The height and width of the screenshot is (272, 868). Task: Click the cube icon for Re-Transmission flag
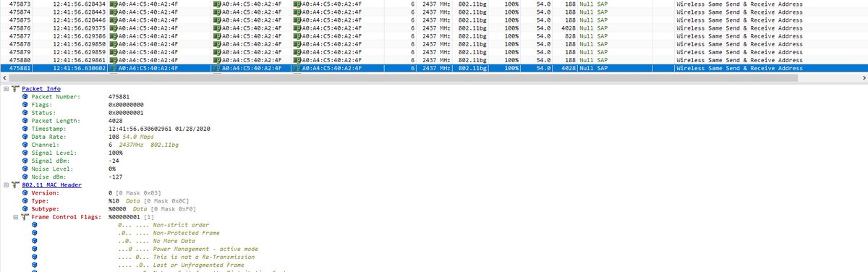coord(35,257)
